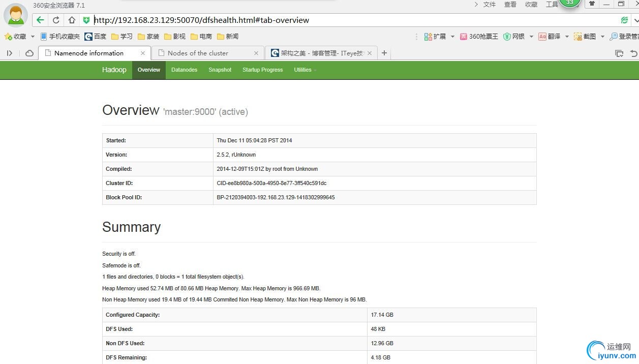Go to the Snapshot page
This screenshot has height=364, width=639.
pos(220,70)
